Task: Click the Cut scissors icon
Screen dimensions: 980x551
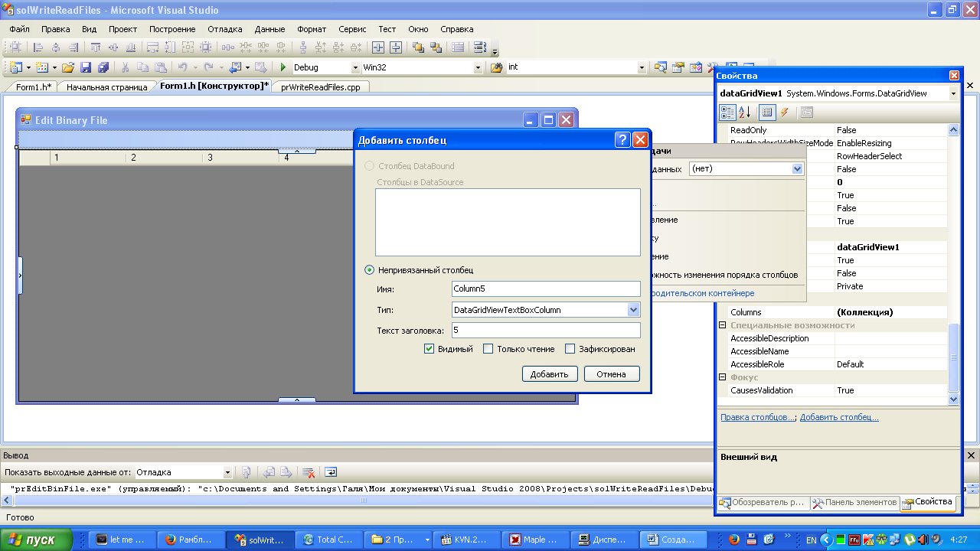Action: point(125,67)
